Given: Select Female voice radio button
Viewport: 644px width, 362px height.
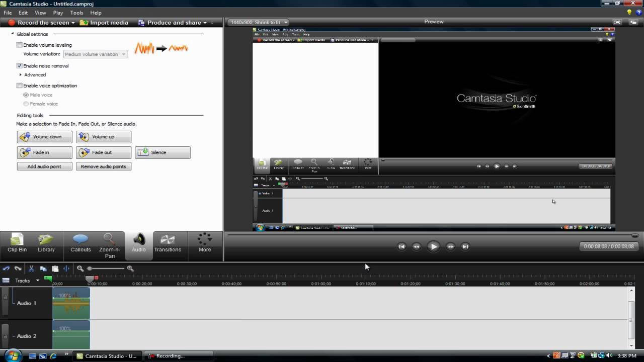Looking at the screenshot, I should (26, 104).
